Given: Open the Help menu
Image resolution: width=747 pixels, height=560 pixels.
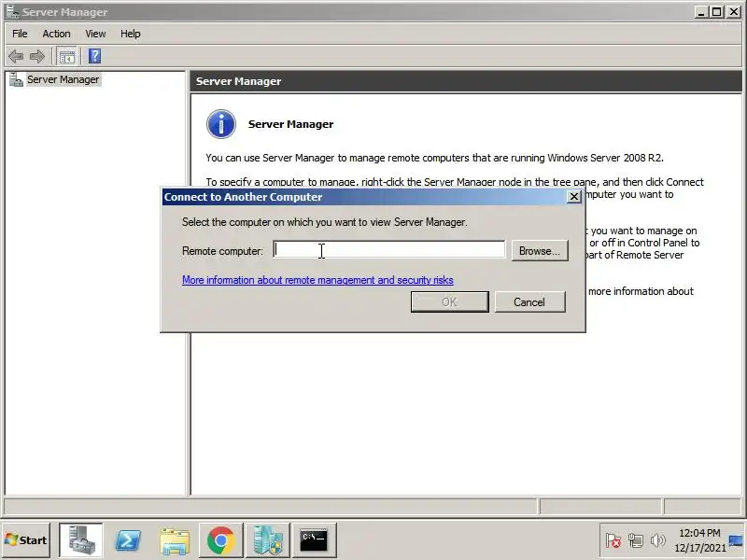Looking at the screenshot, I should [x=130, y=34].
